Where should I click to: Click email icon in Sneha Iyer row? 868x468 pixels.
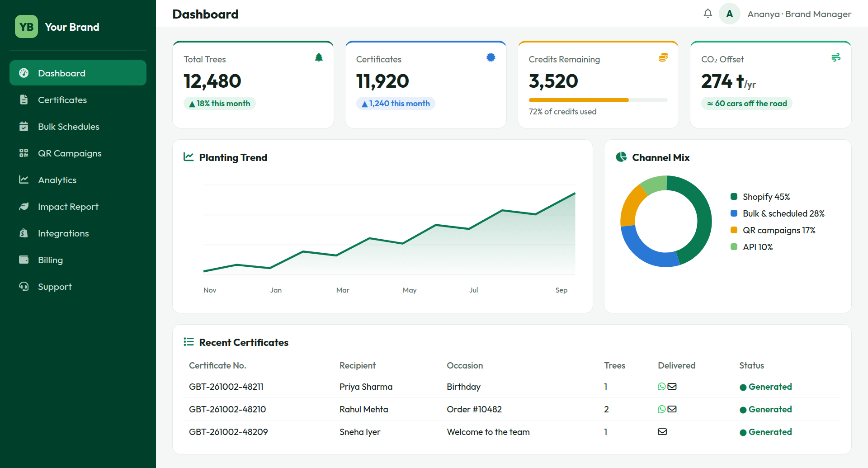662,432
